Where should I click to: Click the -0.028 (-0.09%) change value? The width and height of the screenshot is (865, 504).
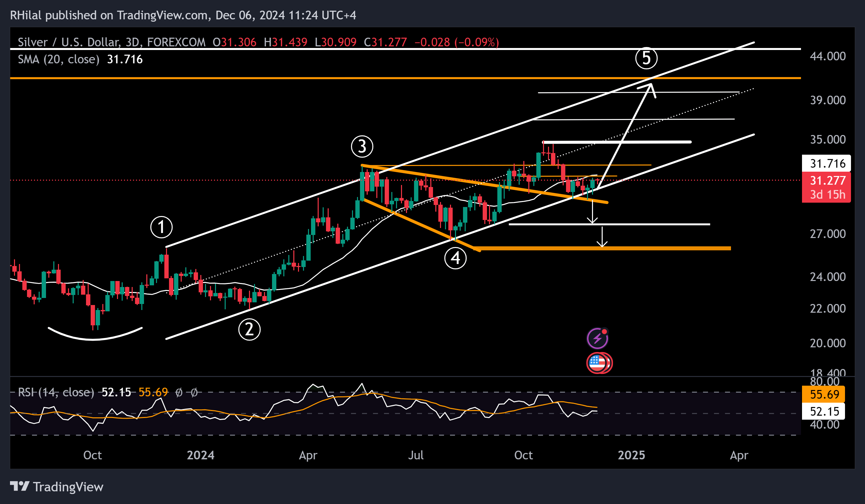click(x=457, y=42)
